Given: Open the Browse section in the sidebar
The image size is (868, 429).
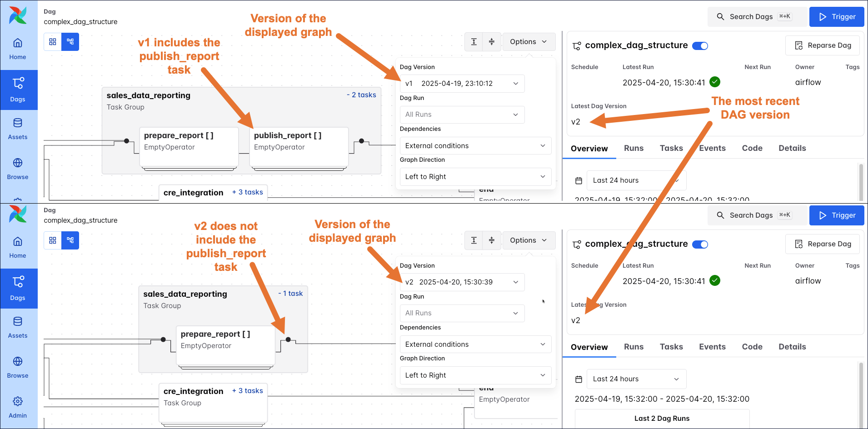Looking at the screenshot, I should click(x=18, y=169).
